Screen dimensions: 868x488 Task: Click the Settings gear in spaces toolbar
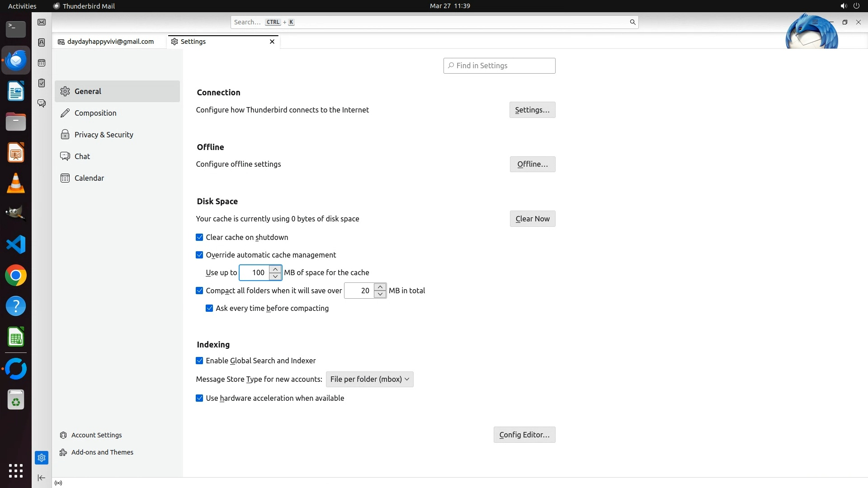(42, 458)
